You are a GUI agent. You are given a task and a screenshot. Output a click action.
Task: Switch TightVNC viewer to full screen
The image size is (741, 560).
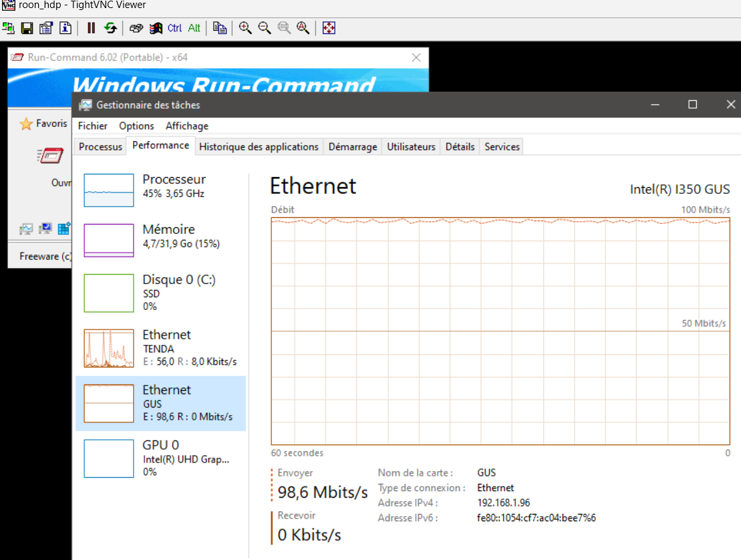328,28
